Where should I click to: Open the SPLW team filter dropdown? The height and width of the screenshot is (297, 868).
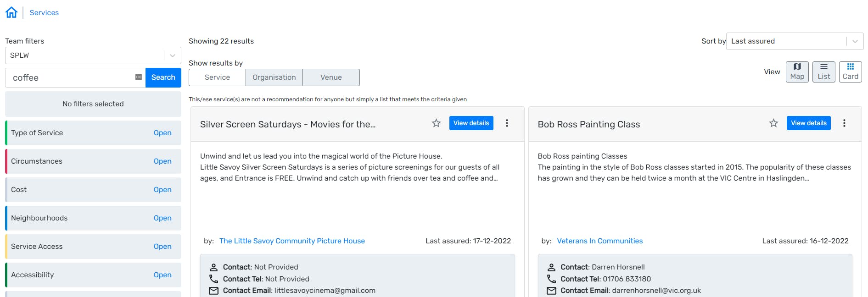pos(93,55)
